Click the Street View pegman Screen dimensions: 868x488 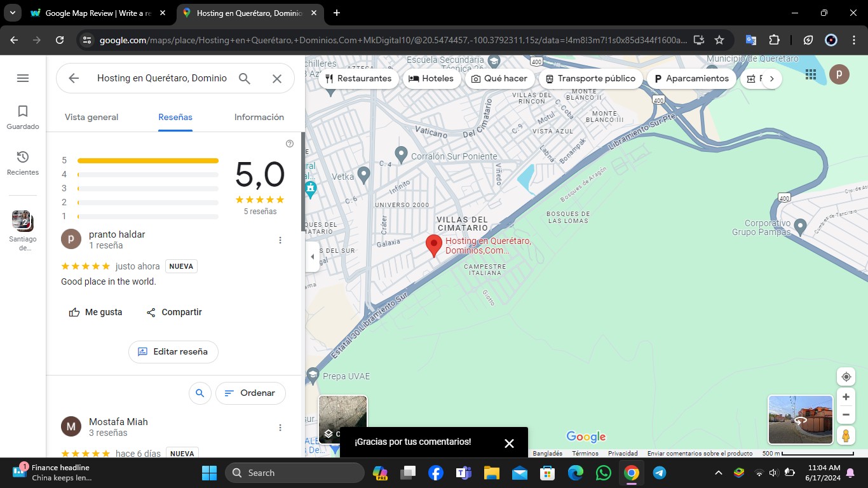click(x=846, y=436)
